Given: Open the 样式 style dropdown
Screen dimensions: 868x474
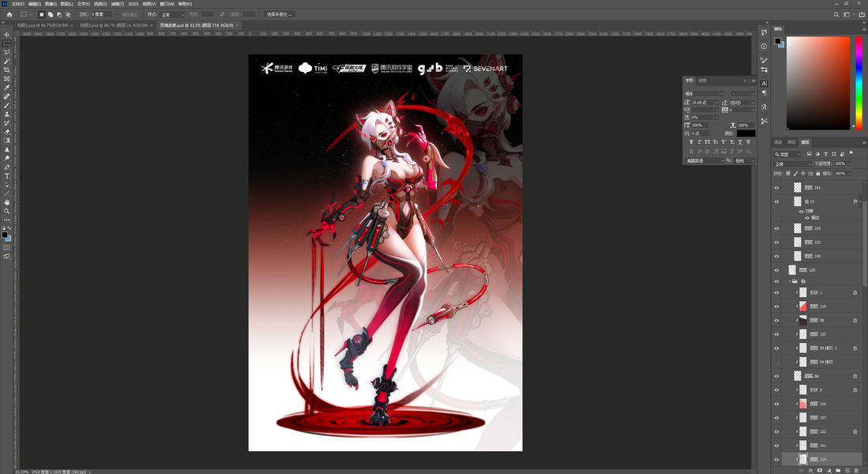Looking at the screenshot, I should point(172,14).
